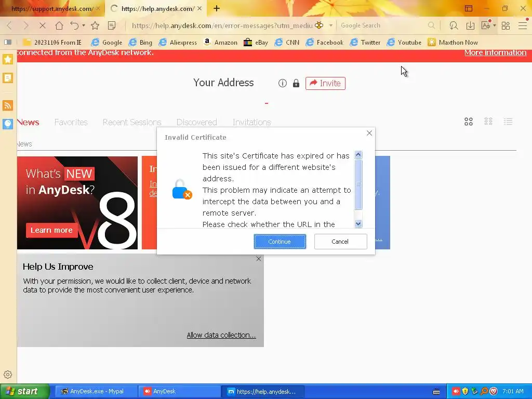Click the search magnifier icon
This screenshot has width=532, height=399.
[x=431, y=25]
